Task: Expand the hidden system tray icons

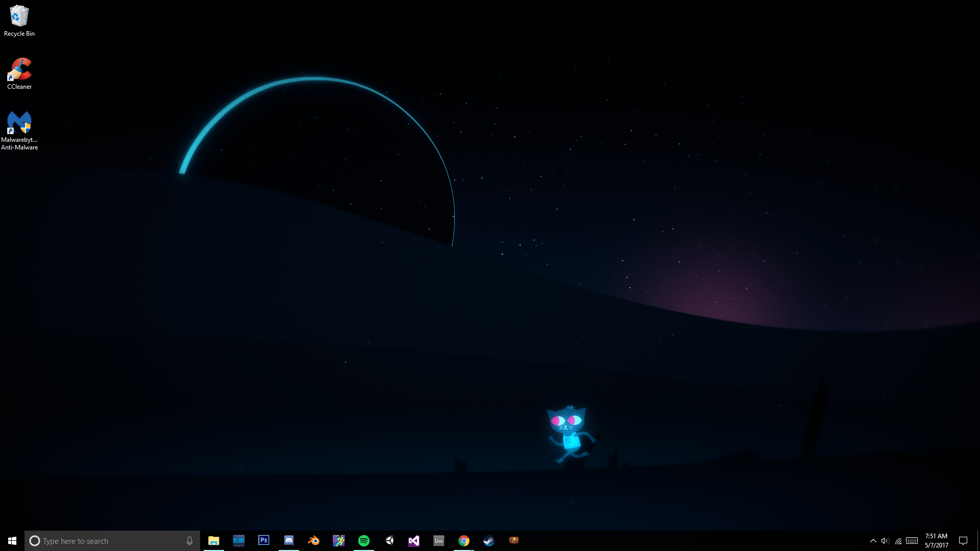Action: click(873, 541)
